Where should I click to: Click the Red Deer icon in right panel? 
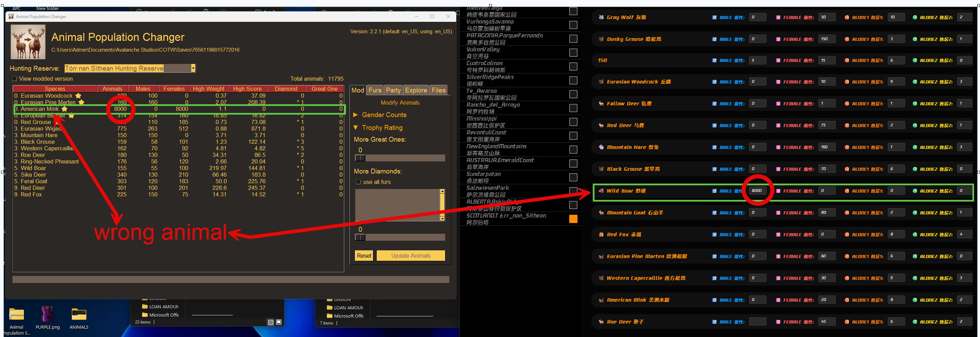pyautogui.click(x=601, y=125)
